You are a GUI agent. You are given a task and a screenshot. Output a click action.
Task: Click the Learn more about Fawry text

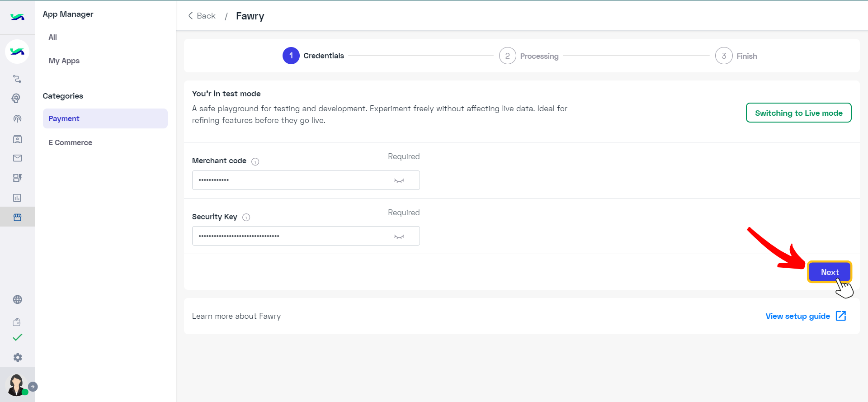point(236,316)
